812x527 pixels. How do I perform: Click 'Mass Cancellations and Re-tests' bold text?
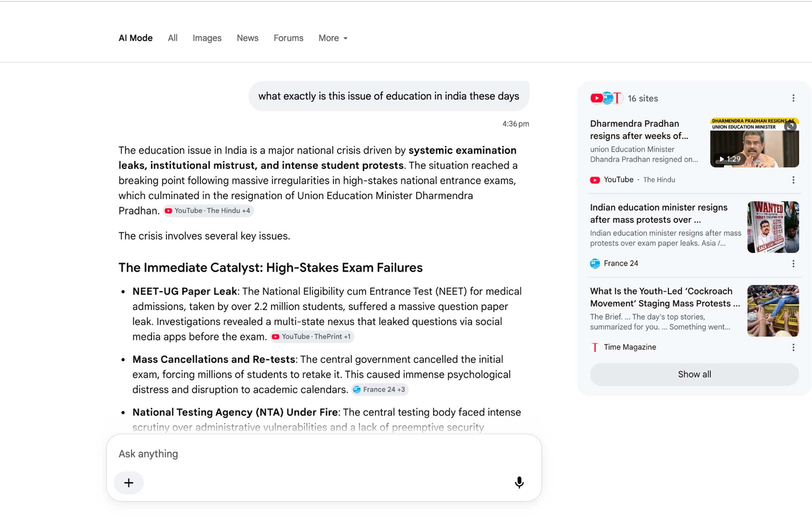[214, 359]
